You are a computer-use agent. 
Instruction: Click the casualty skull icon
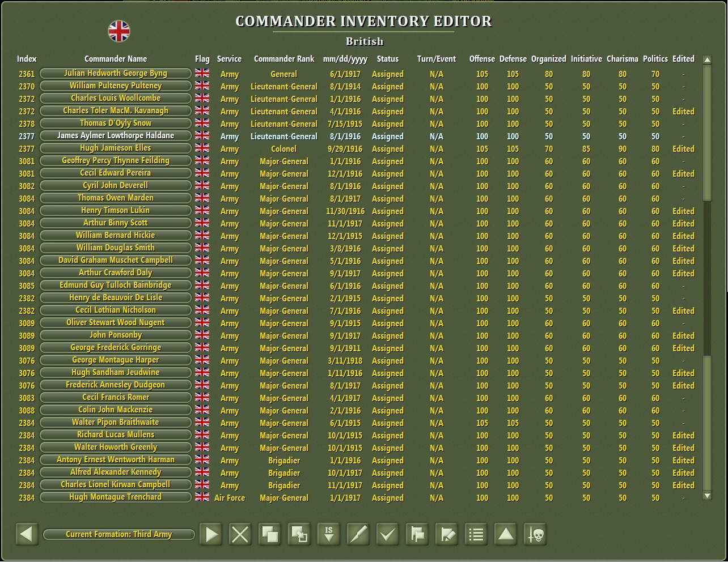click(535, 534)
